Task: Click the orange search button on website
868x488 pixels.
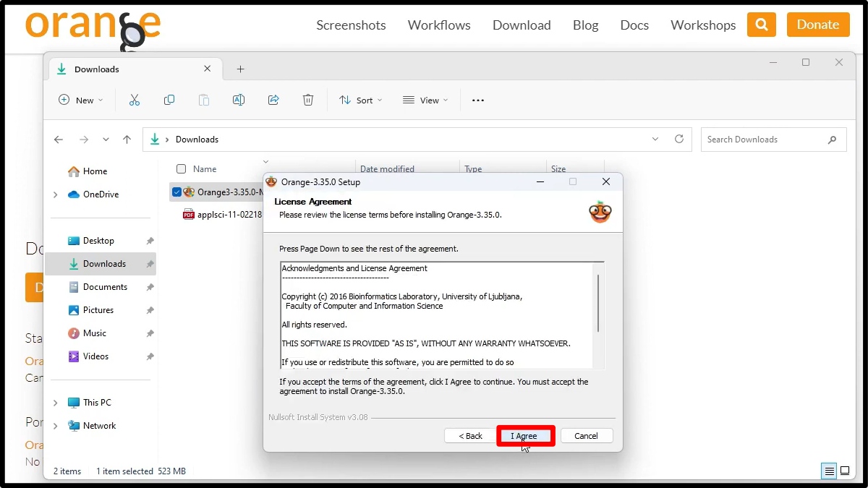Action: point(762,25)
